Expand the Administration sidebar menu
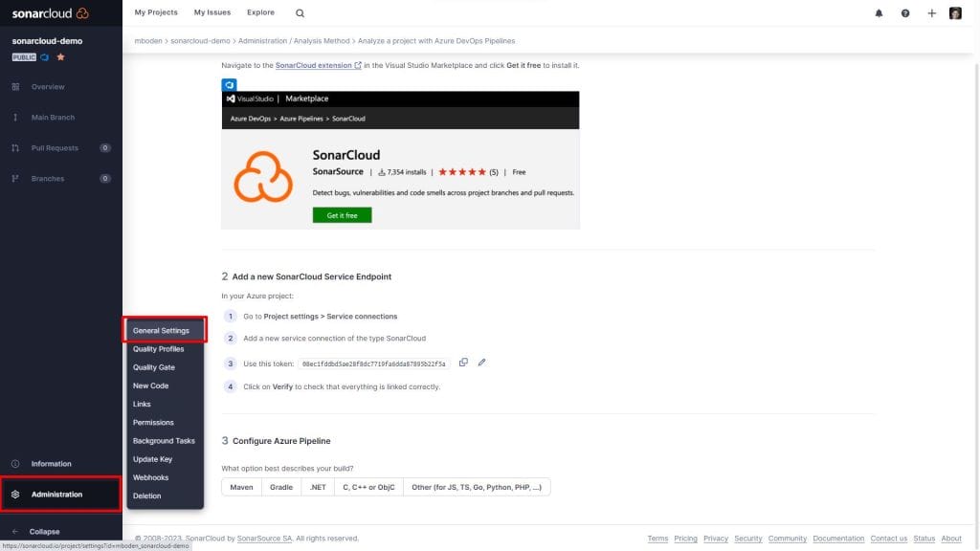This screenshot has height=551, width=980. 60,495
